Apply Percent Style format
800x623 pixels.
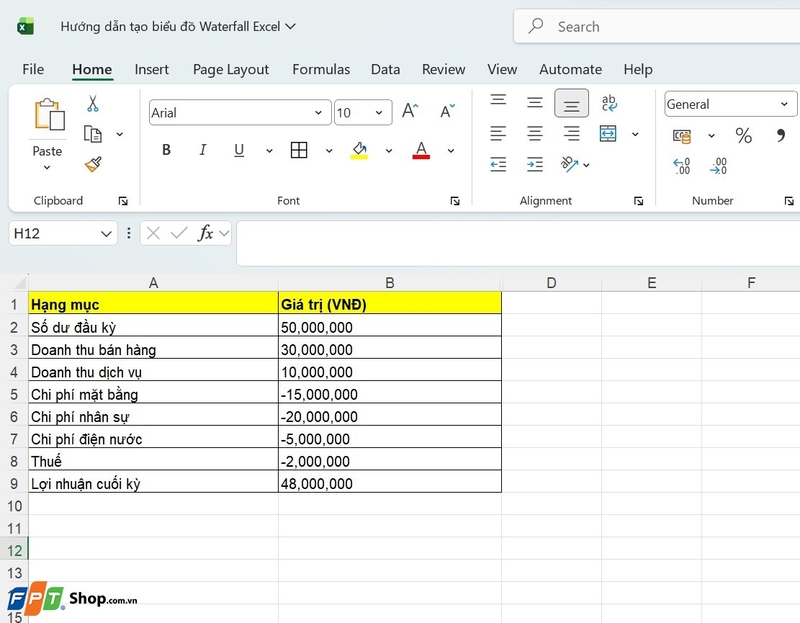(743, 136)
